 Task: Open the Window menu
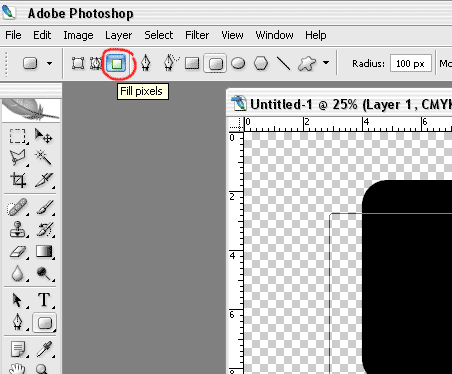coord(274,35)
